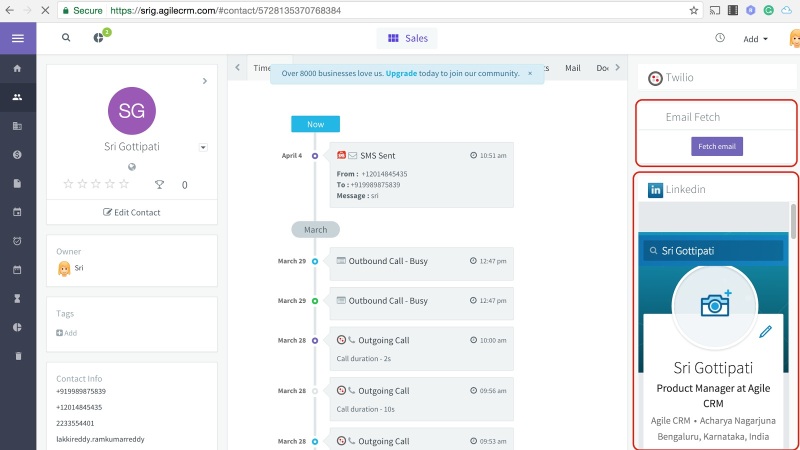Open the hamburger menu in sidebar
Viewport: 800px width, 450px height.
[x=18, y=38]
